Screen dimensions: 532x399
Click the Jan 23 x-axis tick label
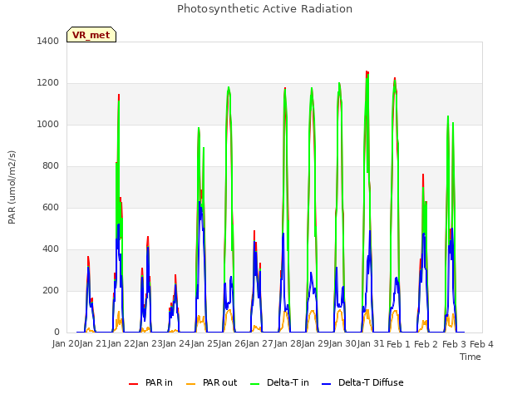click(x=149, y=344)
